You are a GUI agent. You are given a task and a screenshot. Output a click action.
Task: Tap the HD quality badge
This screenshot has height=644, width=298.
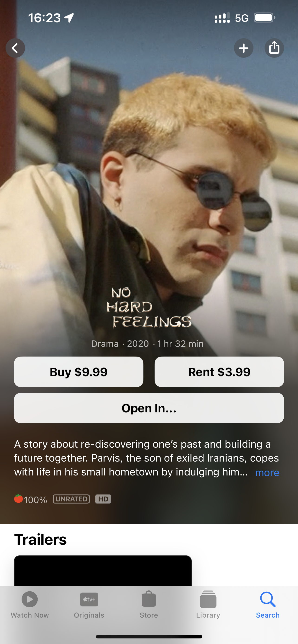[x=103, y=499]
